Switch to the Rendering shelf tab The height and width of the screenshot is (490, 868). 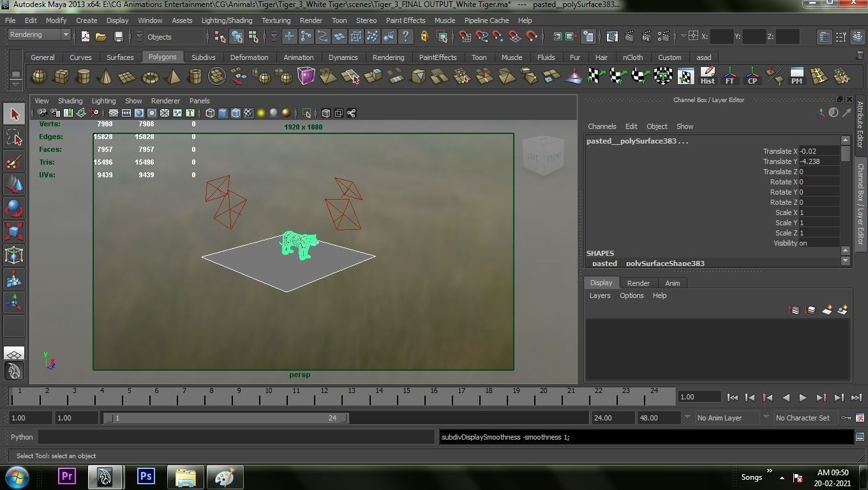pos(388,57)
